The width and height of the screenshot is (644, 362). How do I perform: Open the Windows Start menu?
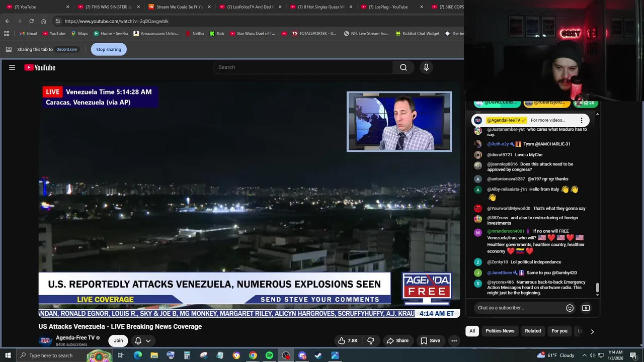pos(7,355)
